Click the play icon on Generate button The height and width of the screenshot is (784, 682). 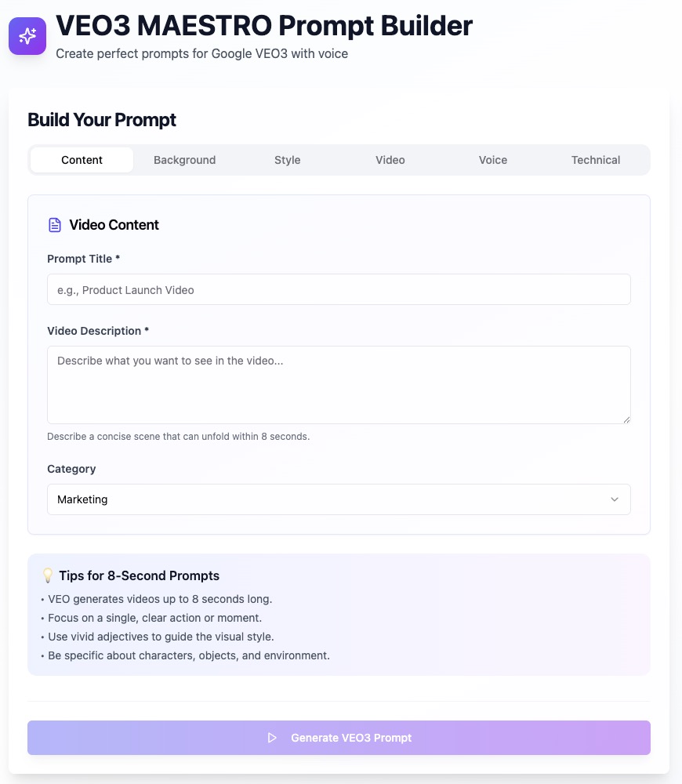point(272,738)
